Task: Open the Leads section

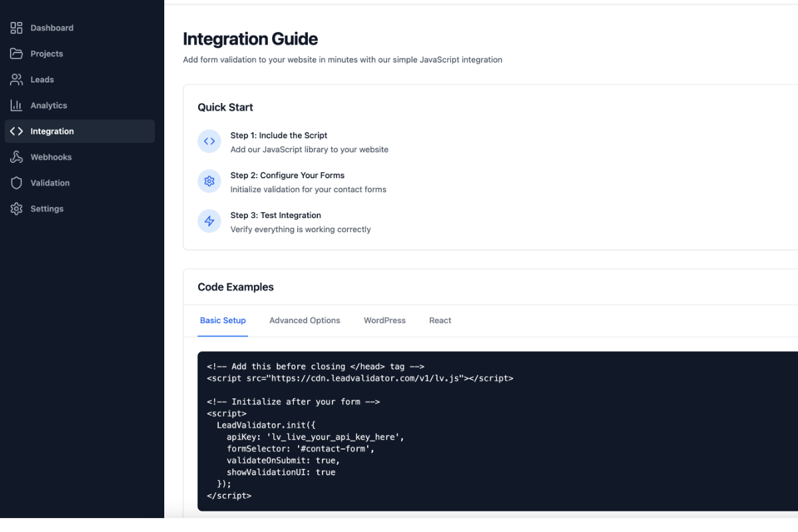Action: [80, 80]
